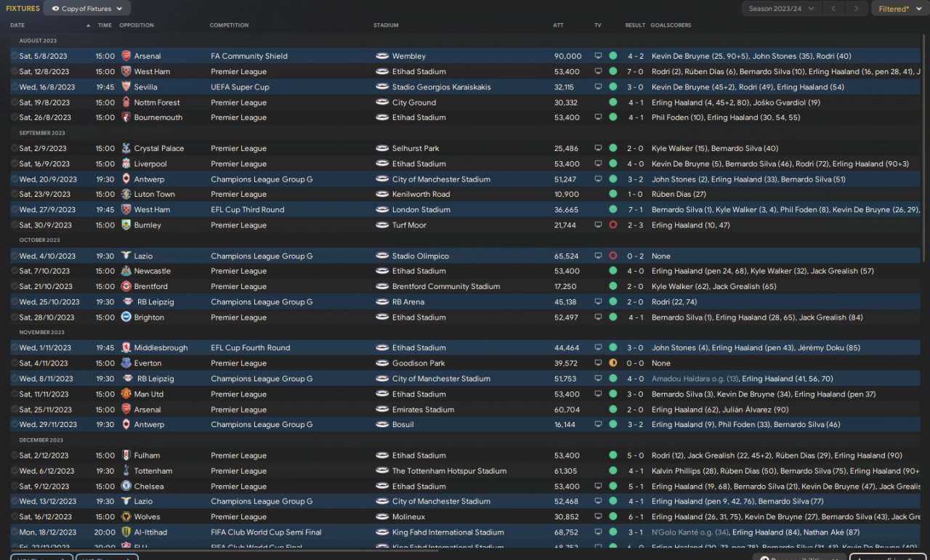
Task: Click the red result dot in the Burnley row
Action: tap(613, 225)
